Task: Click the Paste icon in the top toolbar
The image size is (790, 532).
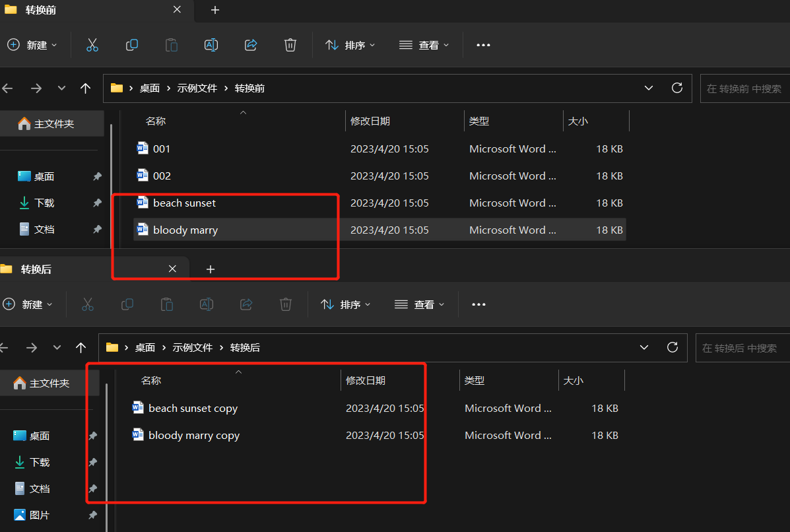Action: tap(171, 45)
